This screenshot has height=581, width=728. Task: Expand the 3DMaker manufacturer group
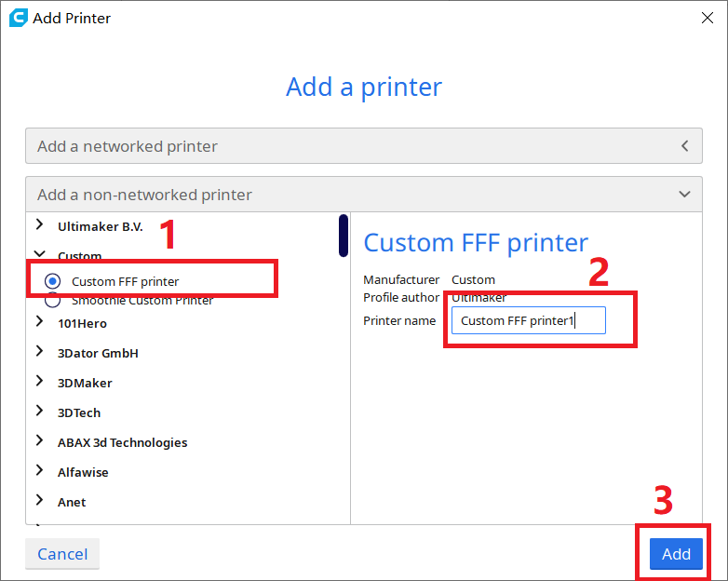40,381
